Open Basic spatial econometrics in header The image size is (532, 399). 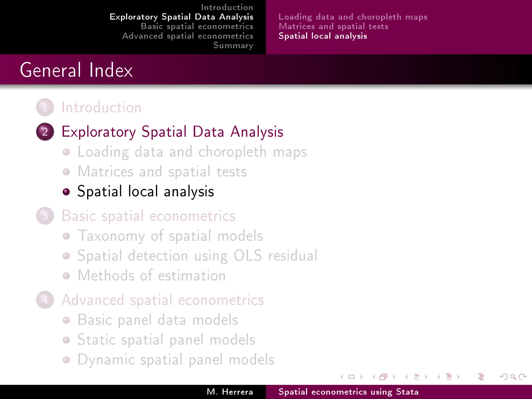197,26
